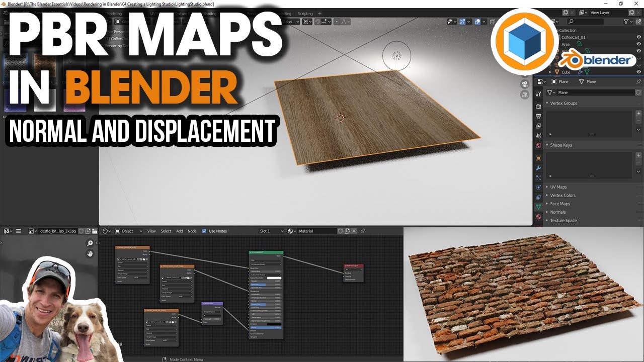Screen dimensions: 644x362
Task: Open the Modifiers wrench tab
Action: click(x=538, y=168)
